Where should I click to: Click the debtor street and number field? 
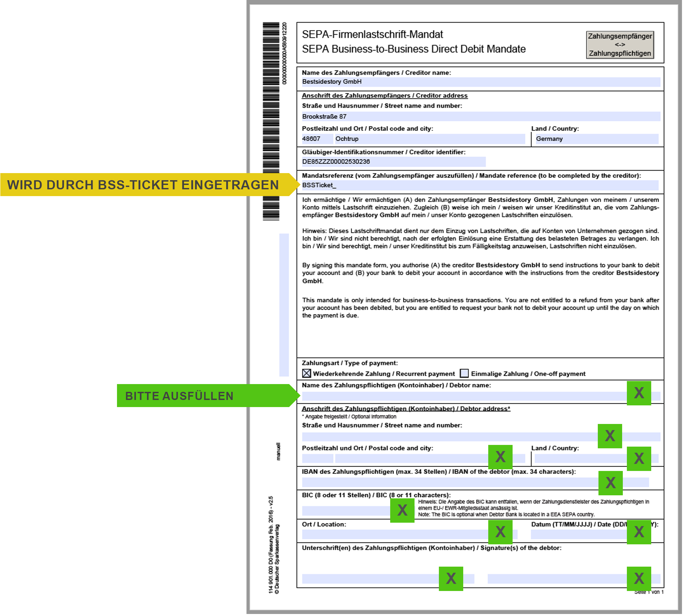click(482, 437)
